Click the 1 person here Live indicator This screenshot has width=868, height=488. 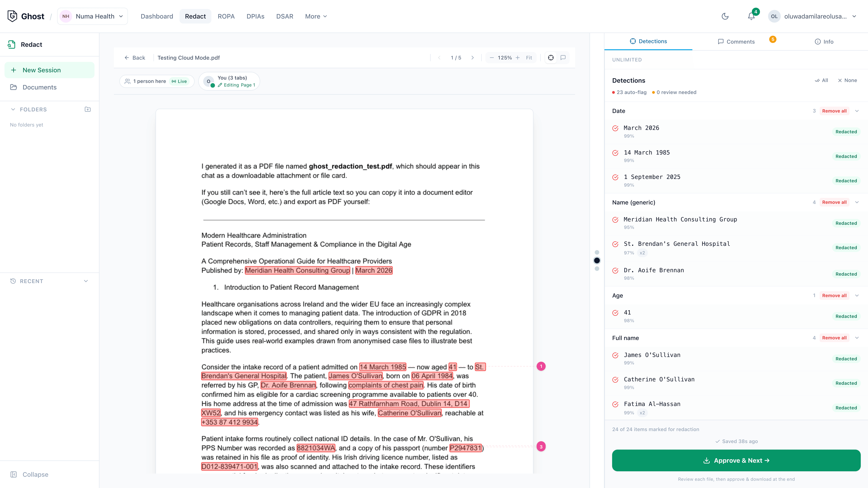pos(157,81)
